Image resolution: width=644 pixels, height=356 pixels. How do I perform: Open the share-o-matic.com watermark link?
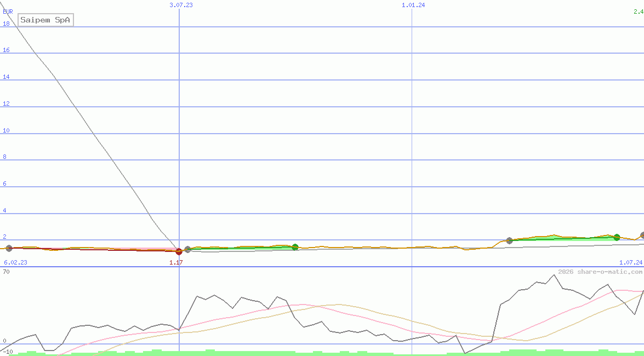pyautogui.click(x=600, y=272)
